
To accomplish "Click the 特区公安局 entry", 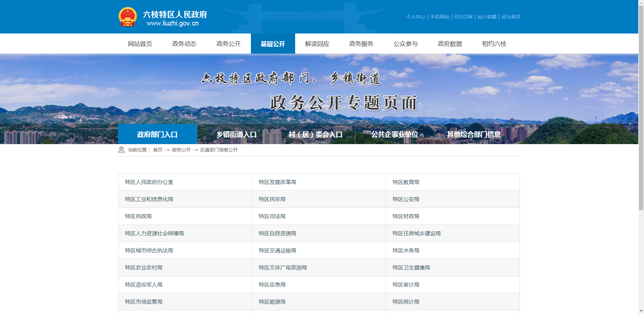I will (x=406, y=199).
